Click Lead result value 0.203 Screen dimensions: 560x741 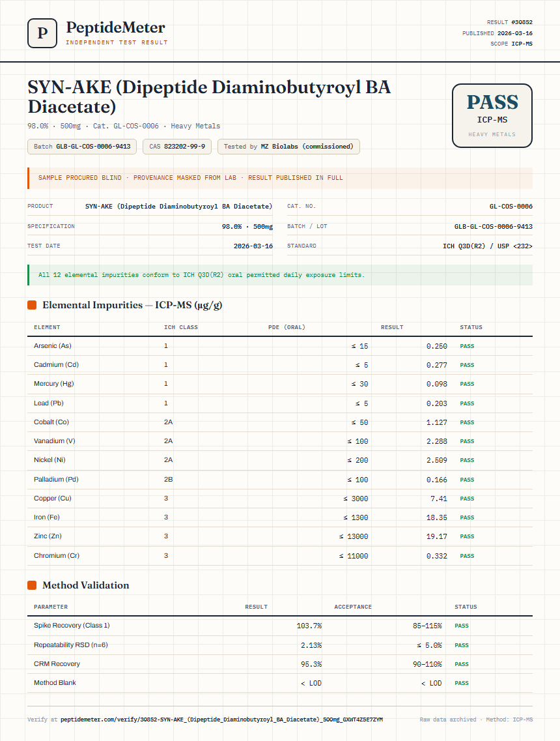437,403
